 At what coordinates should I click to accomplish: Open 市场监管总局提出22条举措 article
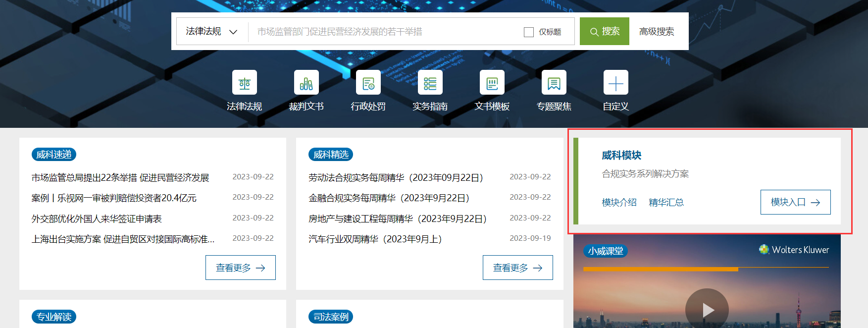(120, 177)
